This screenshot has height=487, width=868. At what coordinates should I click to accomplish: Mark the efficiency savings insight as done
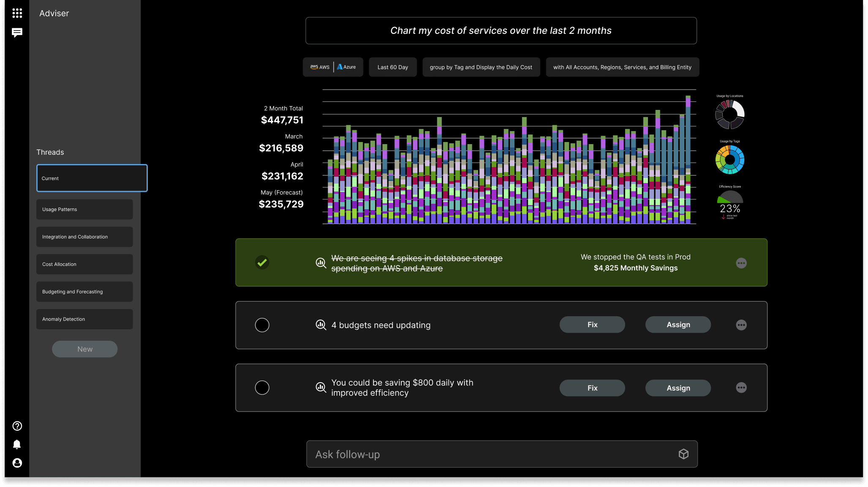point(262,388)
